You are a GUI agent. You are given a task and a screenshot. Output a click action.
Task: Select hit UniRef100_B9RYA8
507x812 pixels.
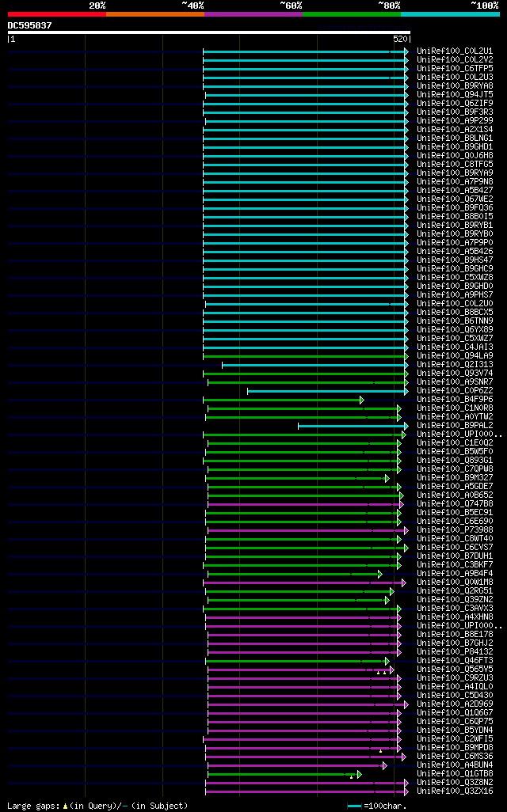click(455, 86)
